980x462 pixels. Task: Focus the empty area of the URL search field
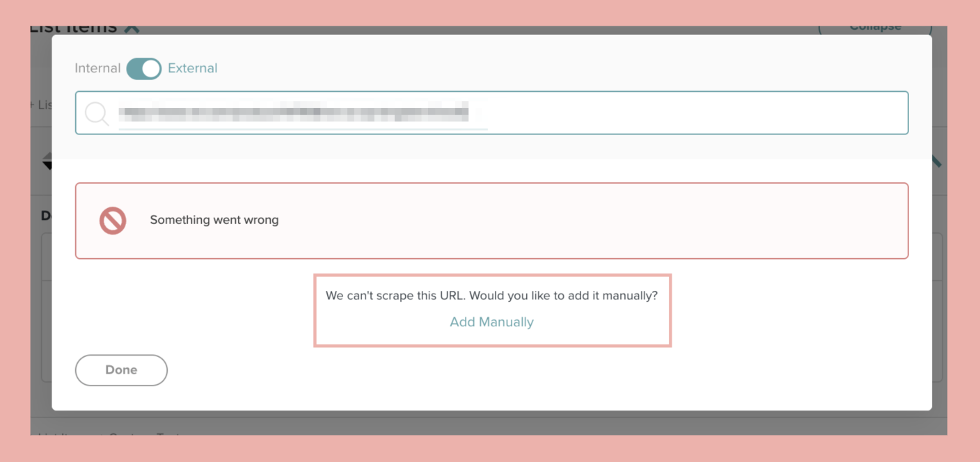pyautogui.click(x=696, y=113)
